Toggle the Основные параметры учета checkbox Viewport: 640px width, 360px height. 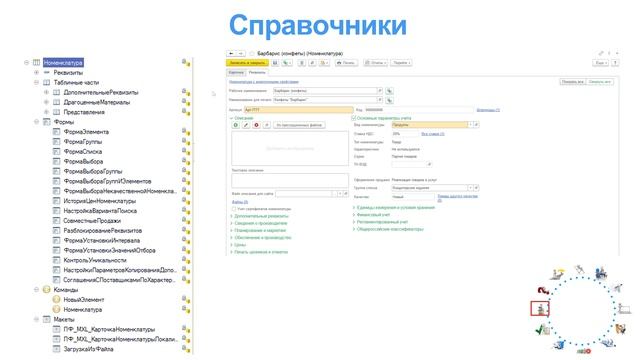354,118
